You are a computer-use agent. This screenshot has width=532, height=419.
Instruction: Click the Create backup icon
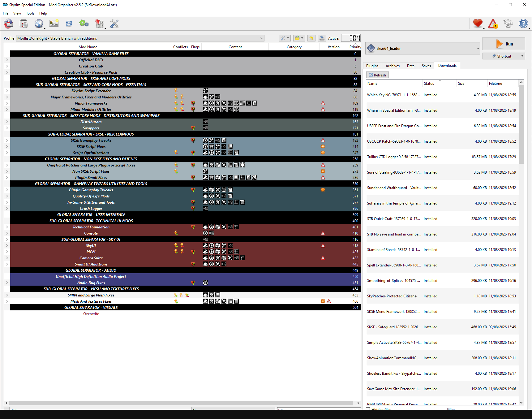[x=322, y=38]
